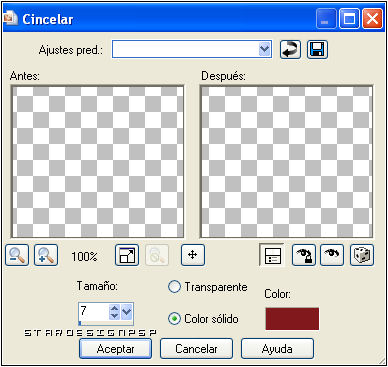Confirm with the Aceptar button
Viewport: 388px width, 367px height.
tap(115, 349)
